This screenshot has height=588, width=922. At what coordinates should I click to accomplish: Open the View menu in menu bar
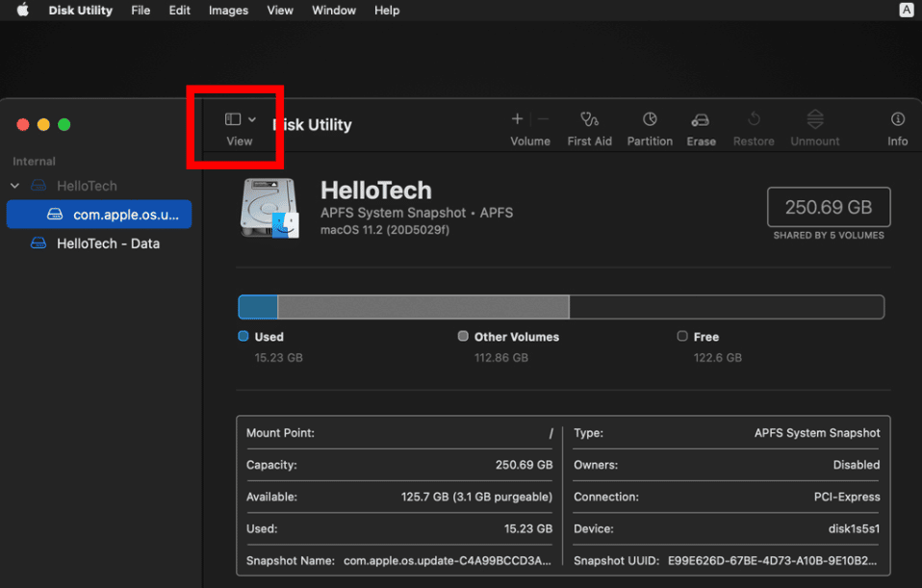point(280,10)
